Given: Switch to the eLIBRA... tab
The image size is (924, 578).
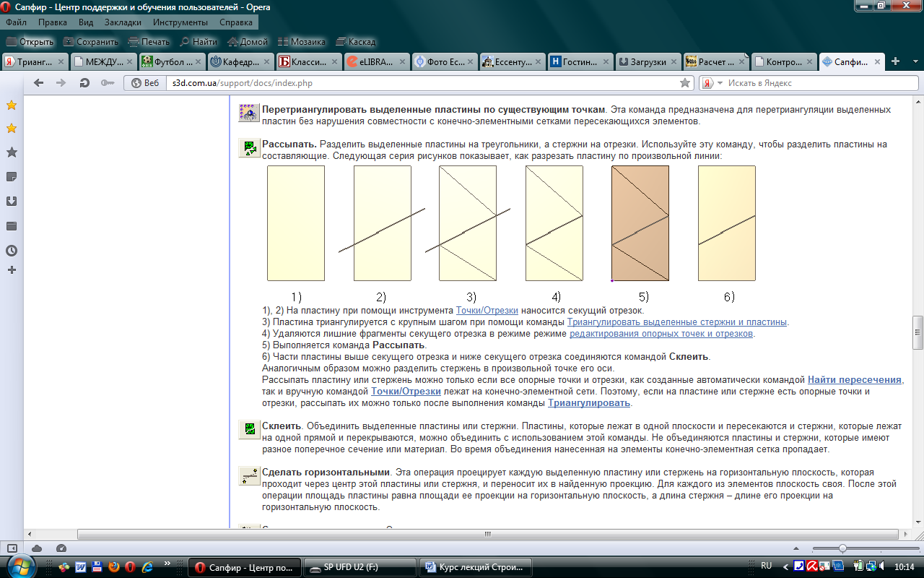Looking at the screenshot, I should 378,61.
